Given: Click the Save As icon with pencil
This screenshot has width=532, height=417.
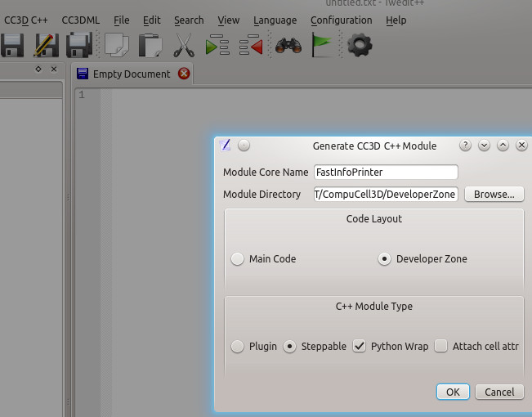Looking at the screenshot, I should [44, 45].
